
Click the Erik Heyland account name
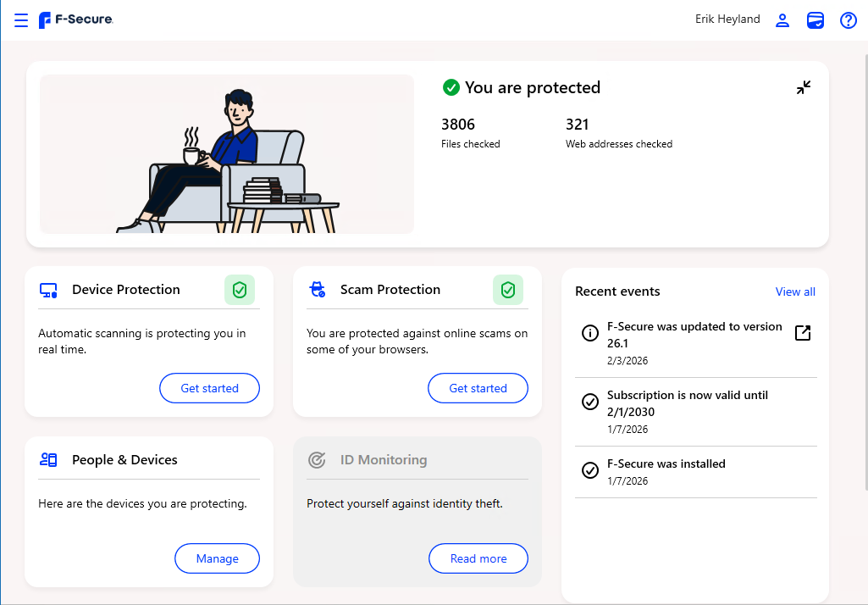pyautogui.click(x=727, y=19)
